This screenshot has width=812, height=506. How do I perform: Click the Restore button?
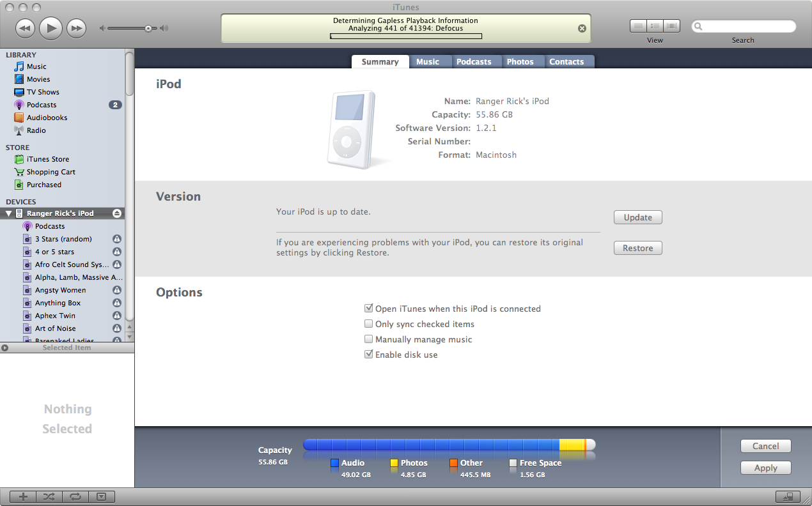[x=638, y=248]
